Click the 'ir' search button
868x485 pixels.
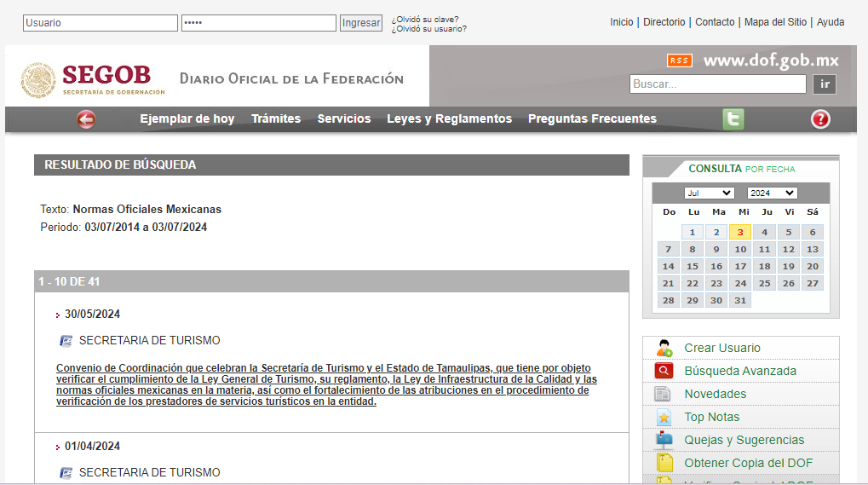825,84
